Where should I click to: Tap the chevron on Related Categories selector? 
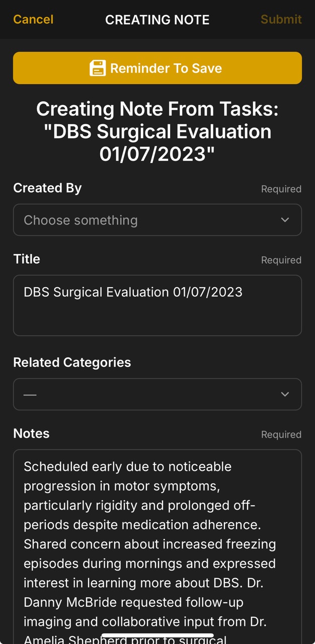point(285,394)
